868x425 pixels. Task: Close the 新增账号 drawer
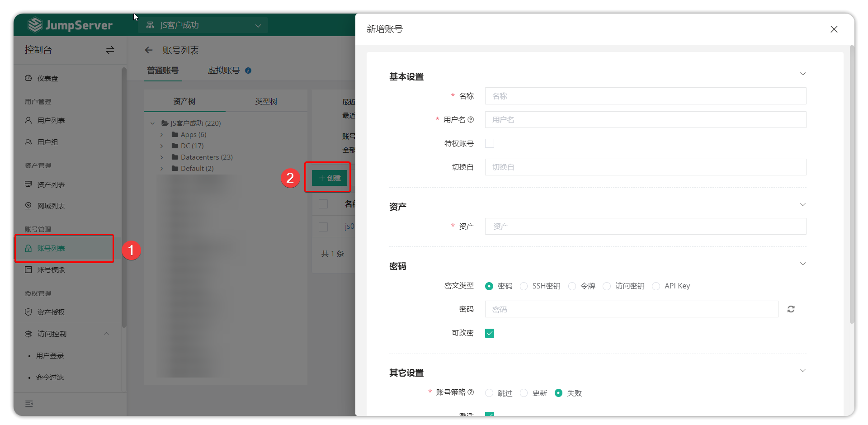(834, 29)
